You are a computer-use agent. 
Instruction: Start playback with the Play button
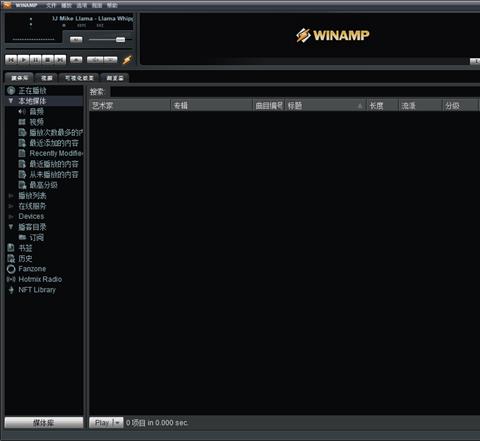click(23, 60)
